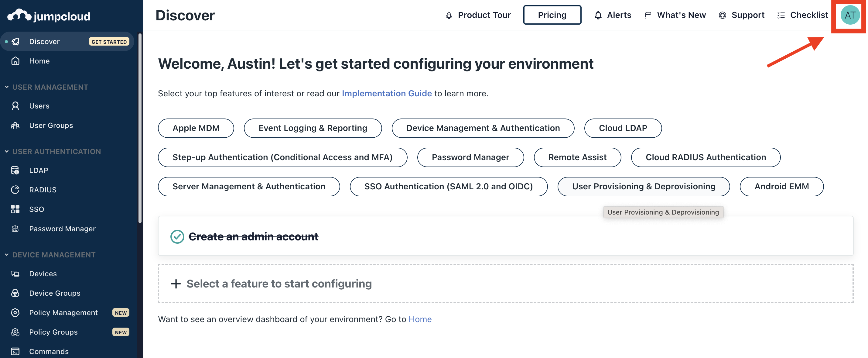Screen dimensions: 868x358
Task: Click the Device Groups icon
Action: [15, 293]
